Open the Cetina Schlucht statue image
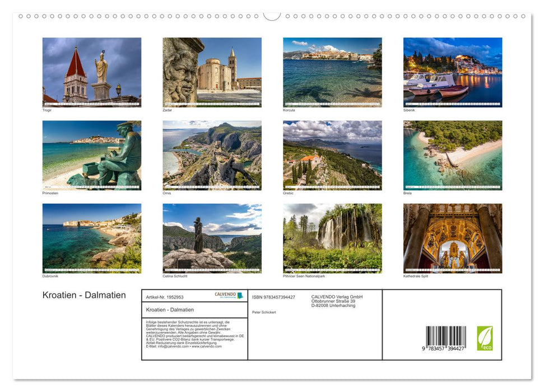This screenshot has height=392, width=544. click(212, 238)
